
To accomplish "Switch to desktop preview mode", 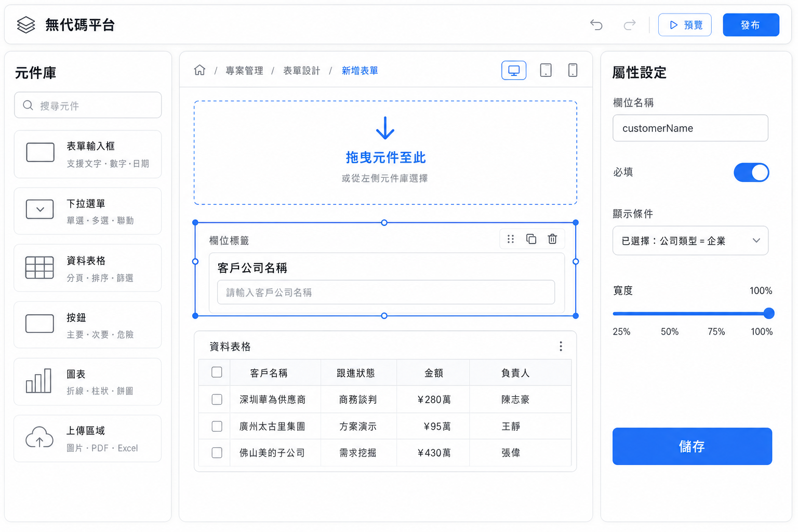I will click(514, 70).
